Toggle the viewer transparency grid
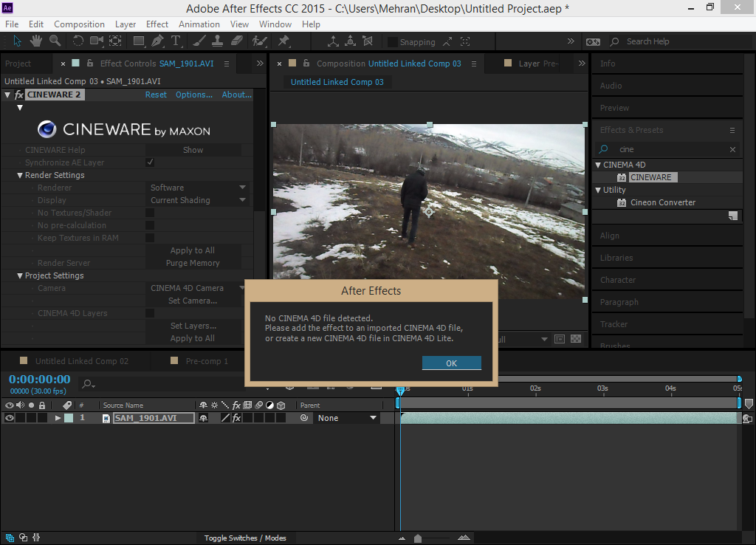The height and width of the screenshot is (545, 756). [576, 339]
